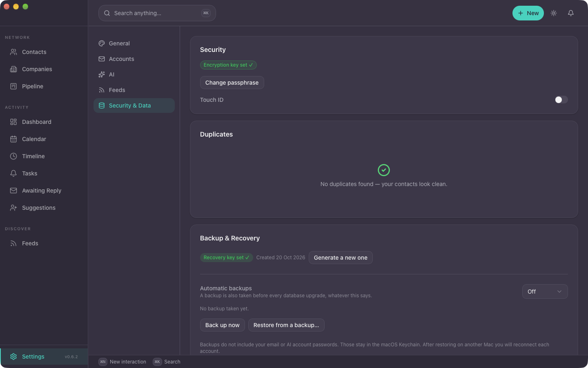Open the Suggestions page
Viewport: 588px width, 368px height.
44,208
